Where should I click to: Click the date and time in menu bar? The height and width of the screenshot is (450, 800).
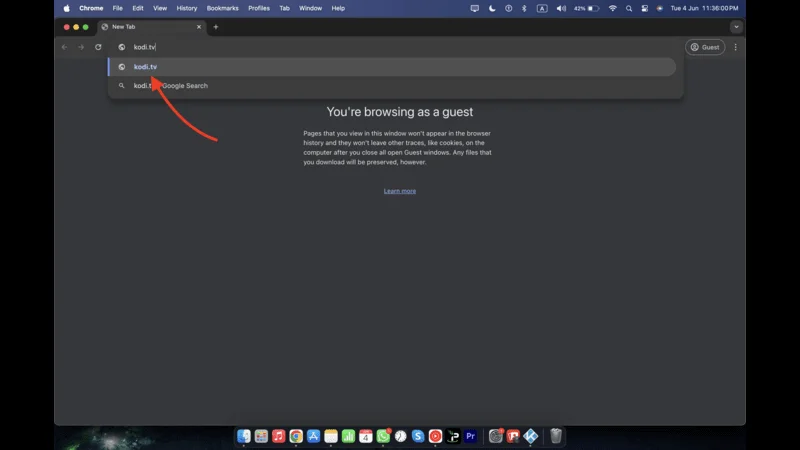pos(704,8)
